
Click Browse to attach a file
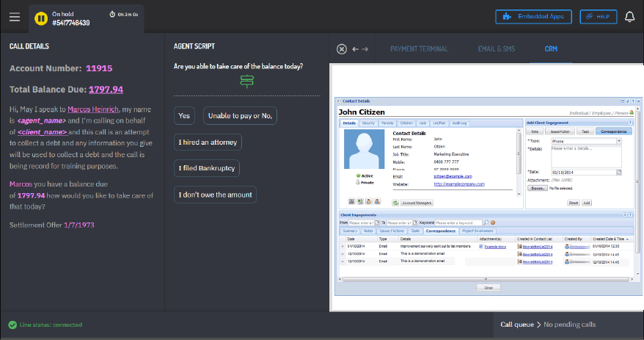(x=537, y=188)
